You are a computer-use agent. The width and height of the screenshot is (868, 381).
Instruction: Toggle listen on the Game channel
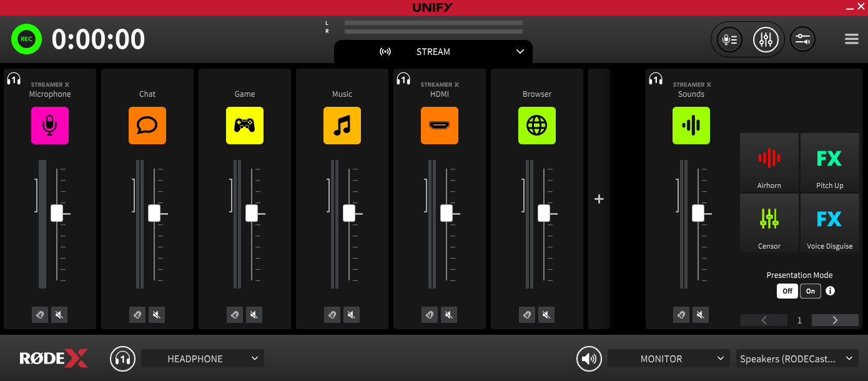click(235, 315)
